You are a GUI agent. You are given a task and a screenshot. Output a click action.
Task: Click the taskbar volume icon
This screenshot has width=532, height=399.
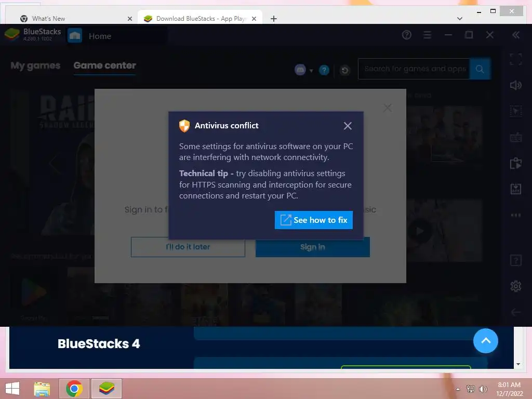(483, 389)
